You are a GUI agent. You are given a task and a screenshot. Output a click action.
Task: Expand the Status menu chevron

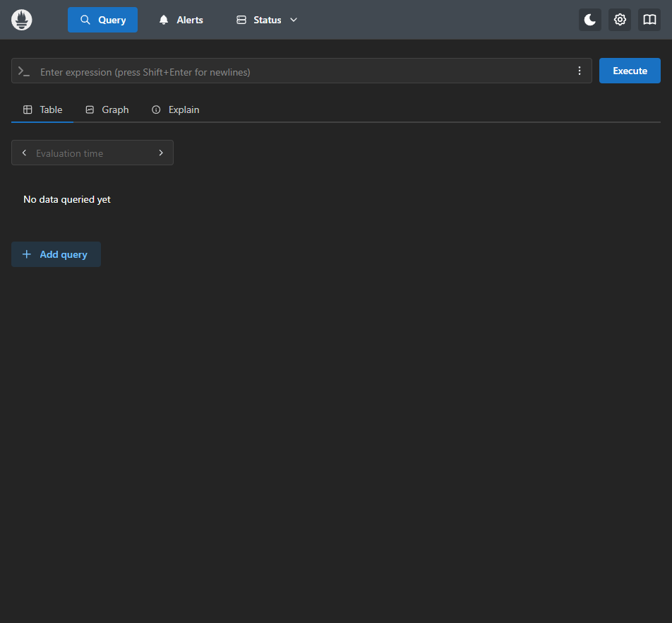294,20
